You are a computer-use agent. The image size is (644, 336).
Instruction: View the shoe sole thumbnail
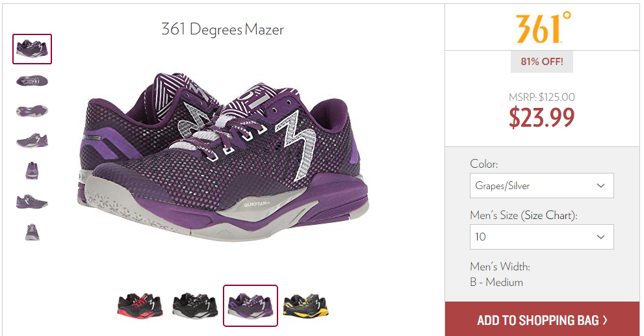pyautogui.click(x=32, y=111)
